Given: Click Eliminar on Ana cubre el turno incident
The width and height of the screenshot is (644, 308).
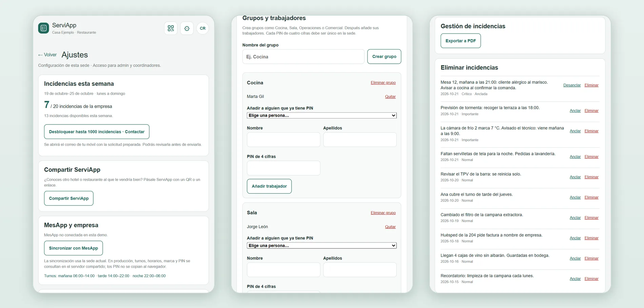Looking at the screenshot, I should [591, 197].
